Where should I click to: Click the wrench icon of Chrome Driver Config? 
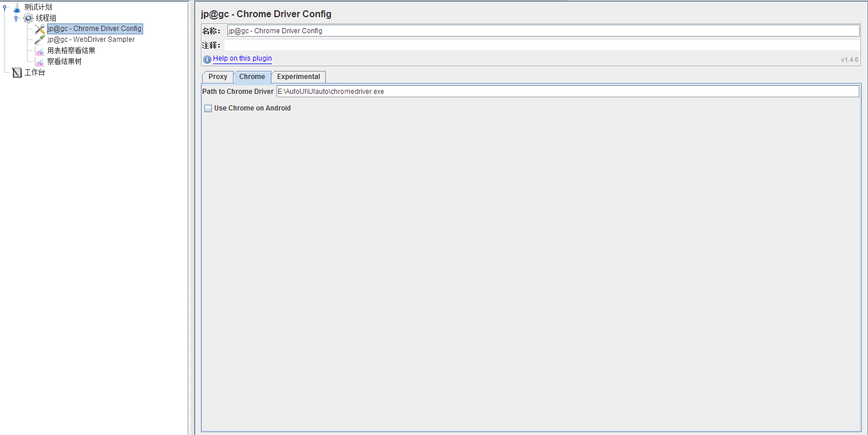click(38, 28)
